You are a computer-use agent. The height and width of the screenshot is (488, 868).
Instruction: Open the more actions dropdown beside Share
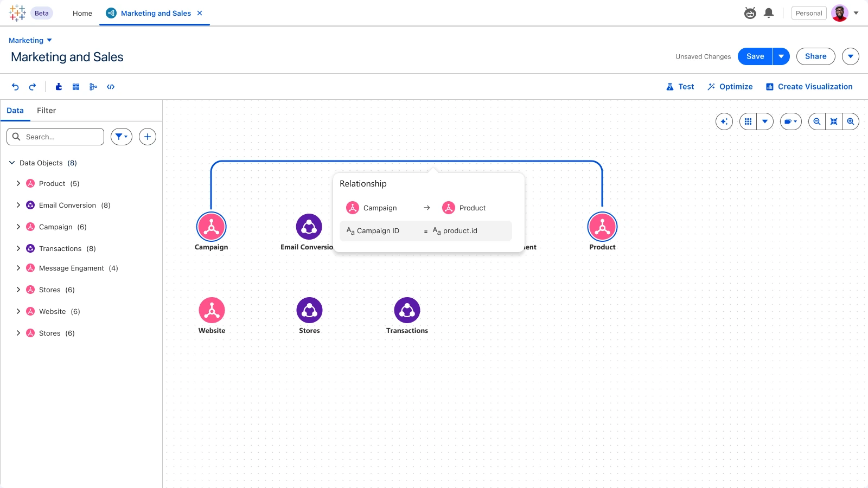tap(851, 56)
